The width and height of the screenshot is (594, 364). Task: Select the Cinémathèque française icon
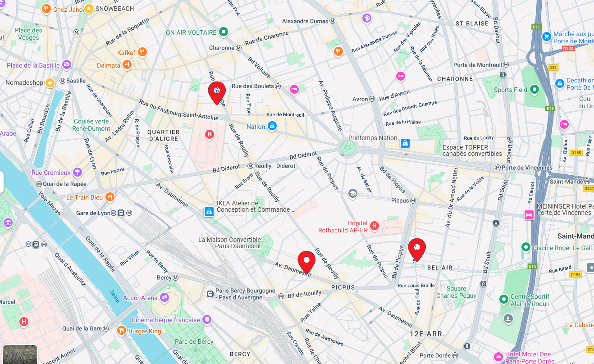tap(206, 319)
